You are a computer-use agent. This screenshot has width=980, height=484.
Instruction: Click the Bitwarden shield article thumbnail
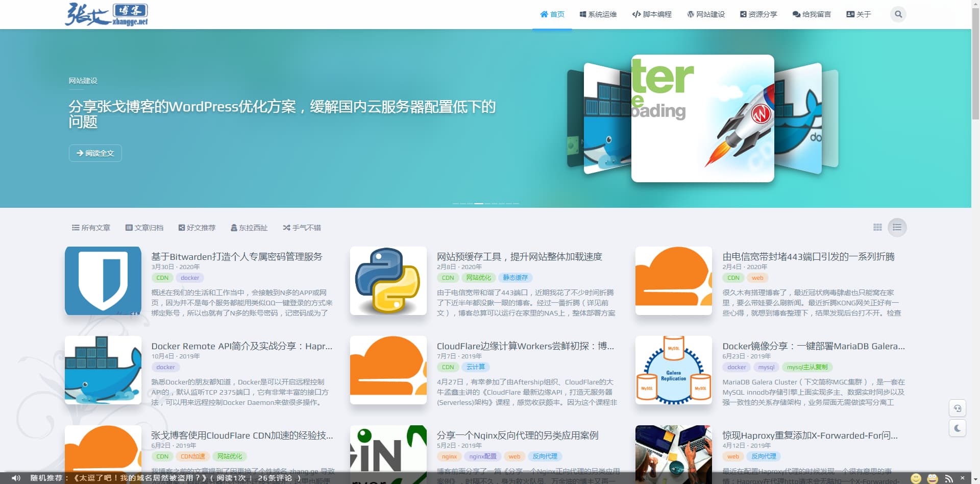[103, 281]
